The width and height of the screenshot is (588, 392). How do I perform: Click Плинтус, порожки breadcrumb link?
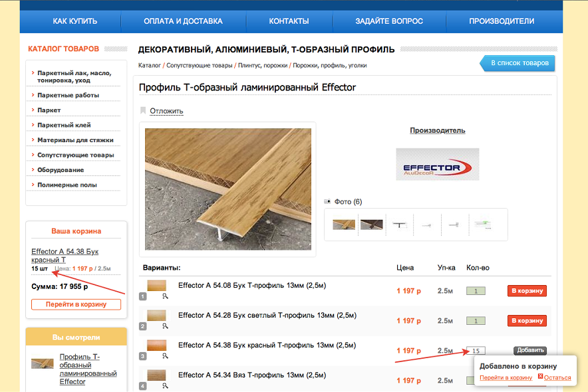[x=263, y=66]
